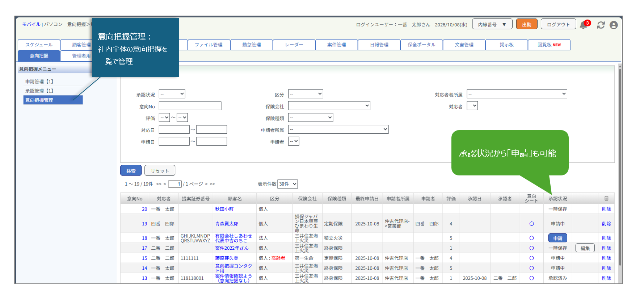
Task: Open intention sheet circle for row 19
Action: point(531,224)
